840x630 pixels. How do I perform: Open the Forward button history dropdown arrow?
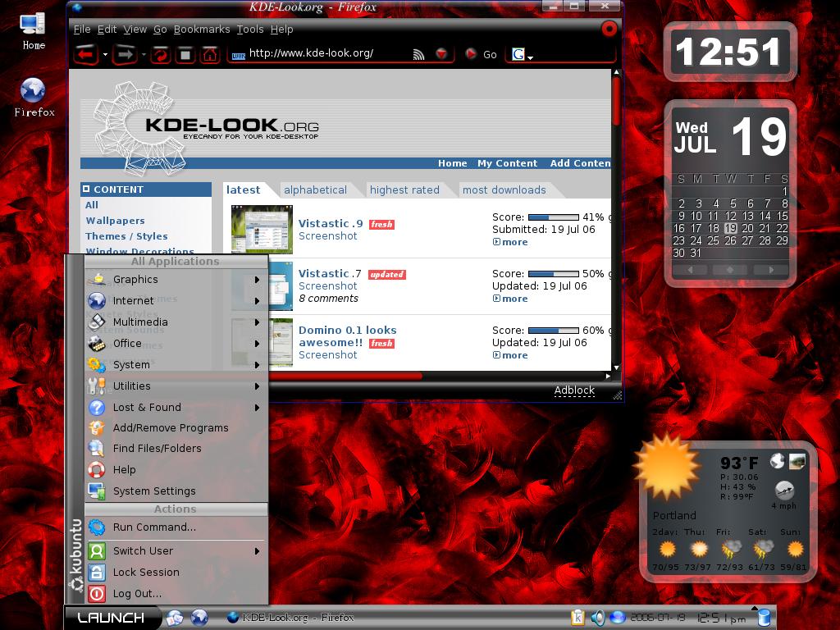click(x=144, y=54)
